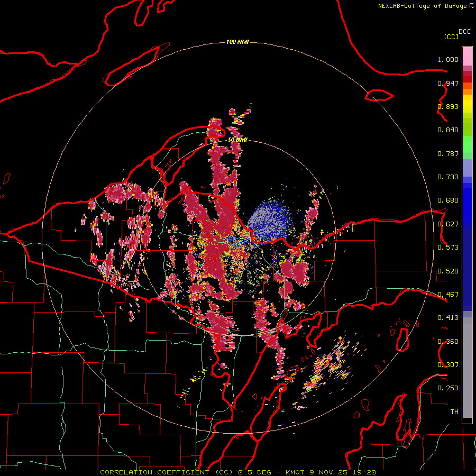Viewport: 476px width, 476px height.
Task: Click the [CC] unit label
Action: point(452,36)
